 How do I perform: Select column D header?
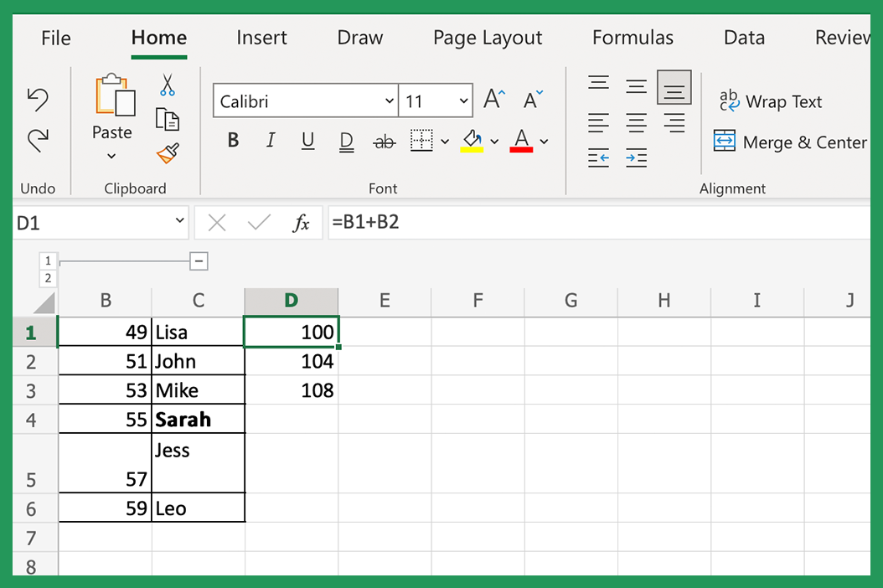(x=292, y=301)
